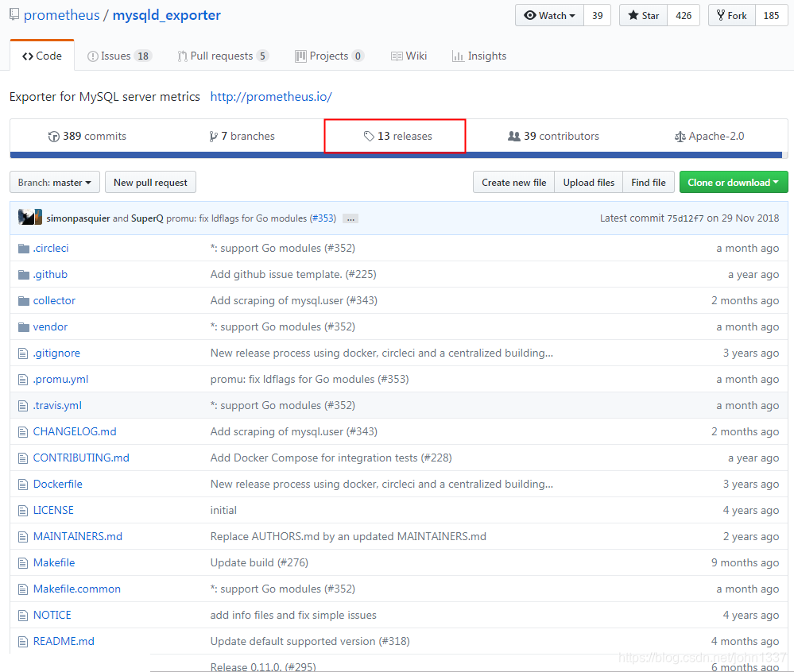
Task: Click the file icon for CHANGELOG.md
Action: click(23, 431)
